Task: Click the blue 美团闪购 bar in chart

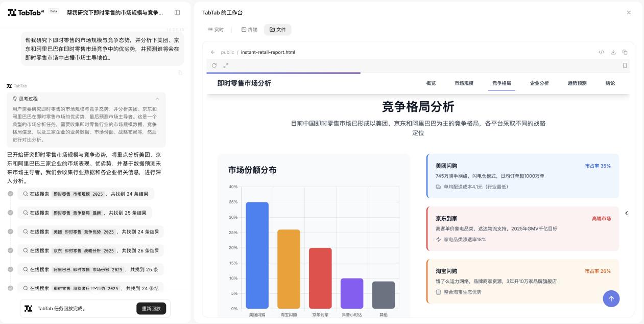Action: point(257,256)
